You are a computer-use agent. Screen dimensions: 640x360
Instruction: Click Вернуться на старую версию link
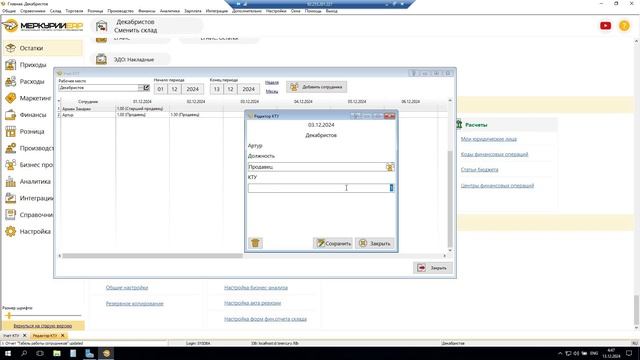pos(43,326)
